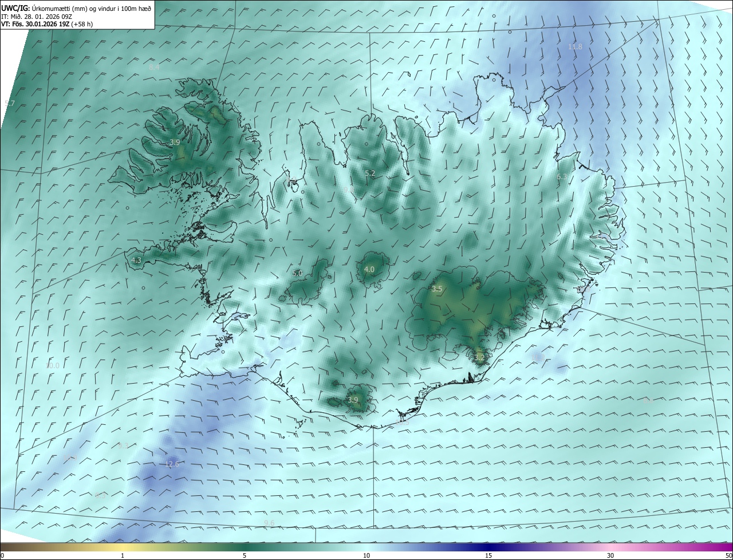Click the 3.5 value on the Vatnajökull glacier
This screenshot has height=560, width=733.
pyautogui.click(x=437, y=289)
